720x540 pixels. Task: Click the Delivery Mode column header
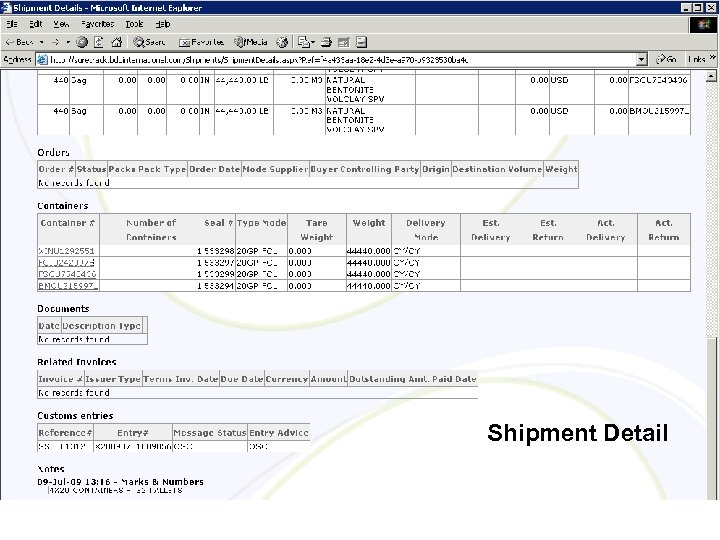[x=426, y=230]
